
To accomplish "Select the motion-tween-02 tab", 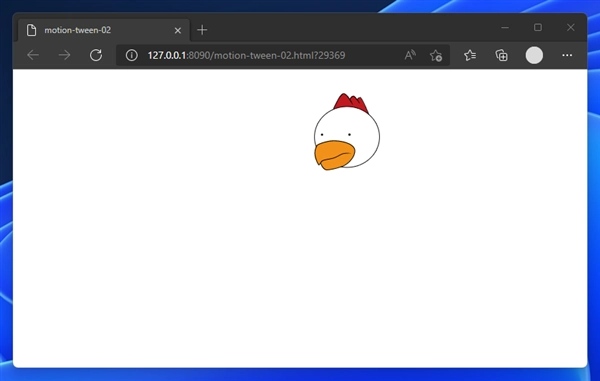I will pos(104,30).
